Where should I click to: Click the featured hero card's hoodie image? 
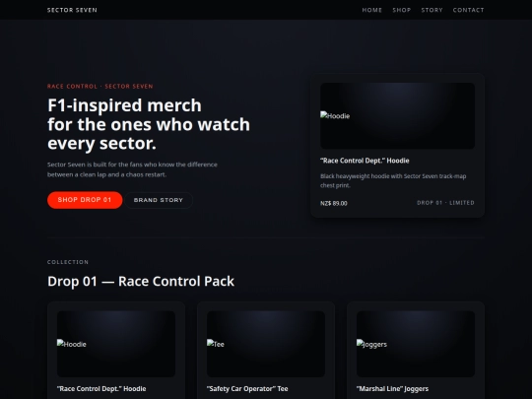pos(397,116)
